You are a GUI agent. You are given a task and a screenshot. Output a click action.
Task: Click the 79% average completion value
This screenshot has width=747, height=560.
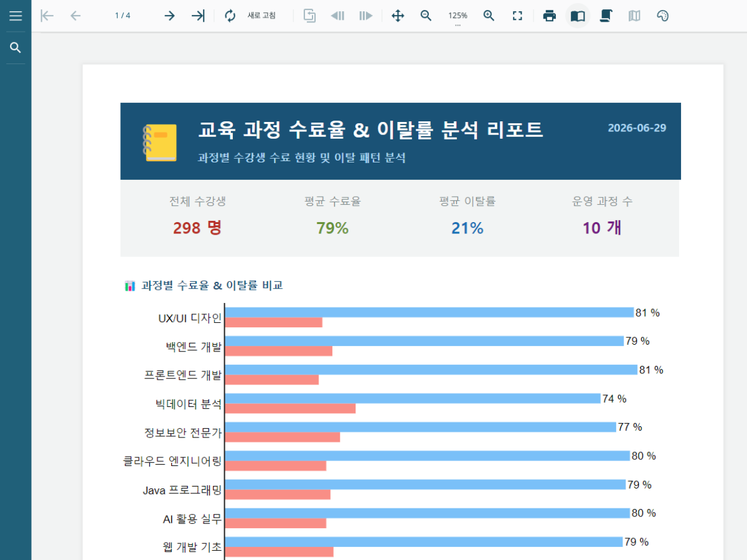[332, 228]
